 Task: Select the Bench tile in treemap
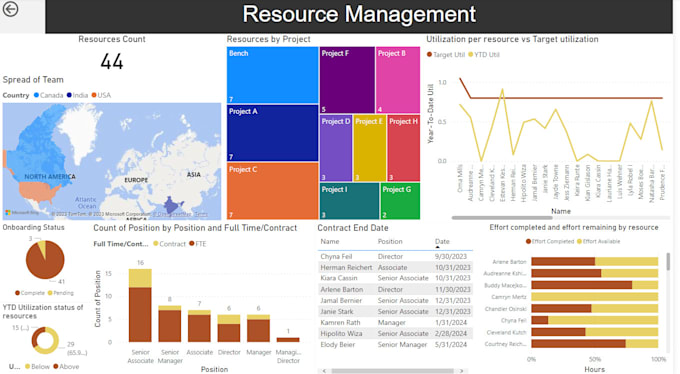(x=272, y=75)
